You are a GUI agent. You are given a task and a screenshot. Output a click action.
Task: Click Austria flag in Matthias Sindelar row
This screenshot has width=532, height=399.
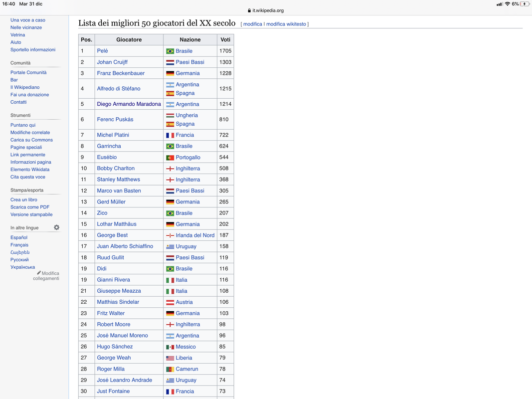coord(170,302)
